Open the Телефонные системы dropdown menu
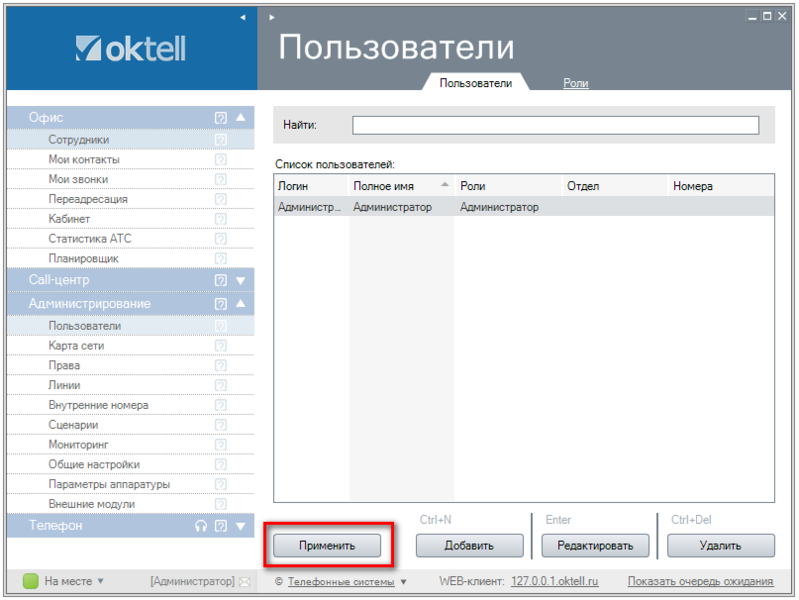The image size is (799, 600). pyautogui.click(x=404, y=582)
